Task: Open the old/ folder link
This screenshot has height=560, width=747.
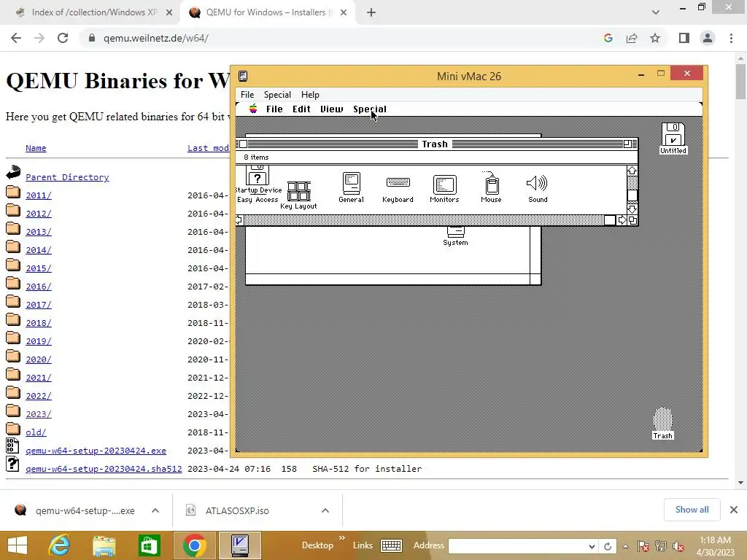Action: pyautogui.click(x=36, y=432)
